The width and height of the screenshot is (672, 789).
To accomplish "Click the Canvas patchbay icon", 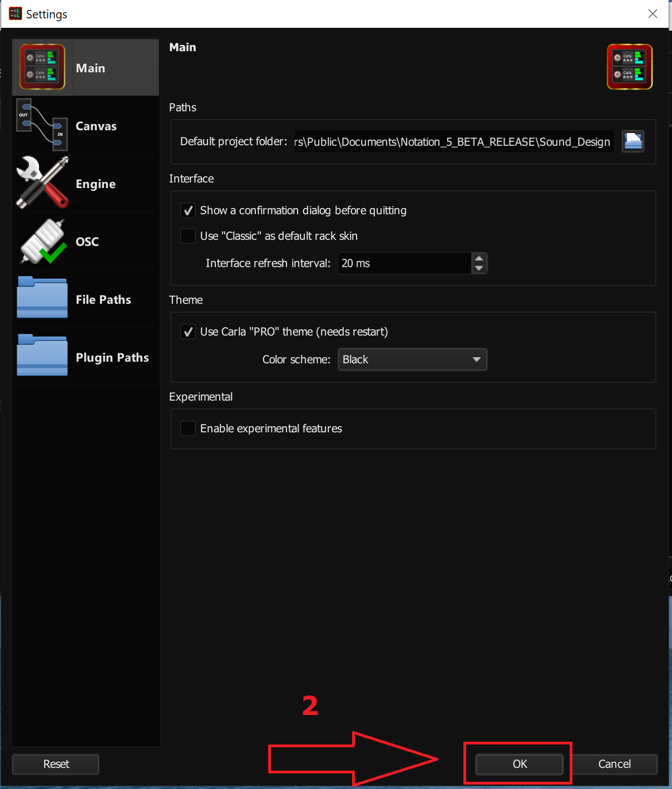I will click(42, 125).
